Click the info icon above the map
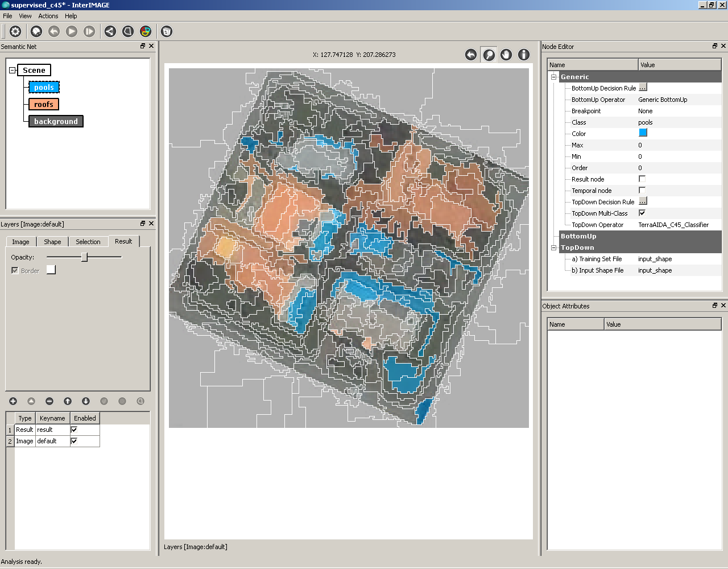728x569 pixels. point(524,55)
